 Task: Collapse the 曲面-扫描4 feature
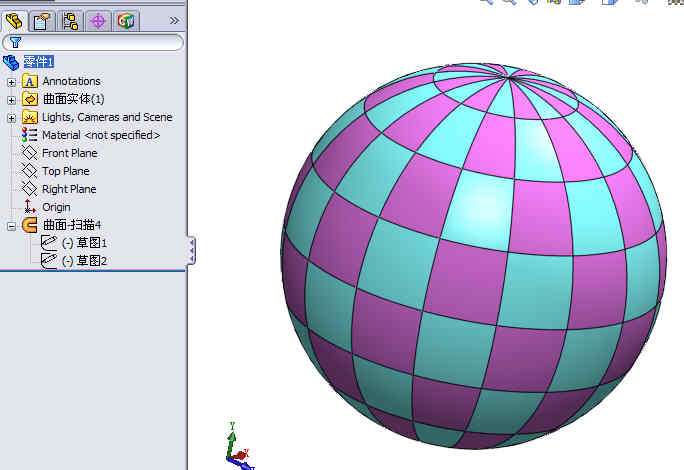(11, 226)
